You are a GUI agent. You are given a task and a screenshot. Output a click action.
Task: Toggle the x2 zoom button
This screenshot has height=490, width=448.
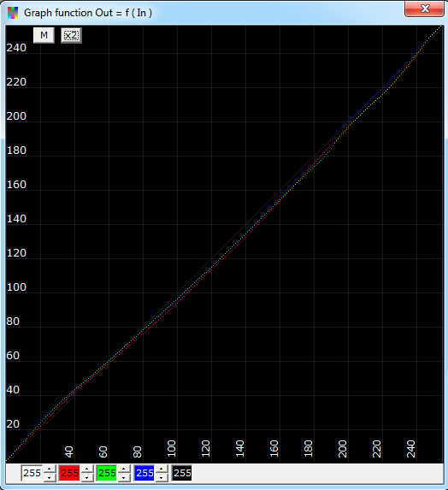[71, 35]
